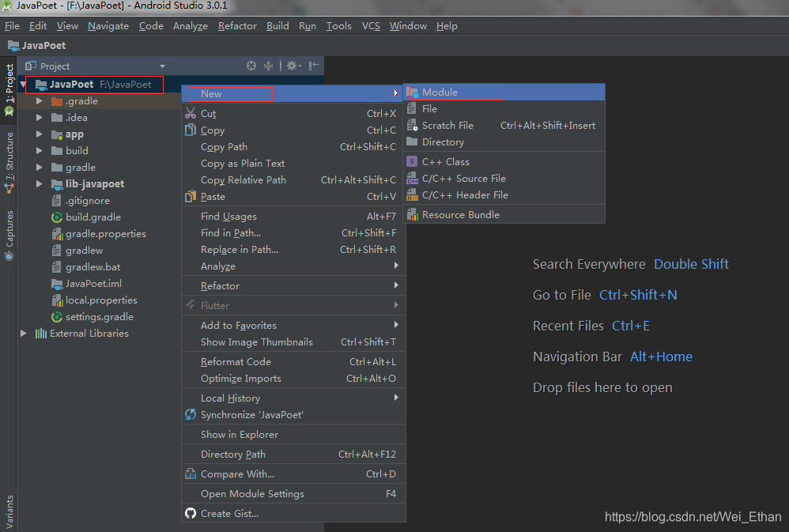Expand the app module node
Viewport: 789px width, 532px height.
[x=40, y=134]
